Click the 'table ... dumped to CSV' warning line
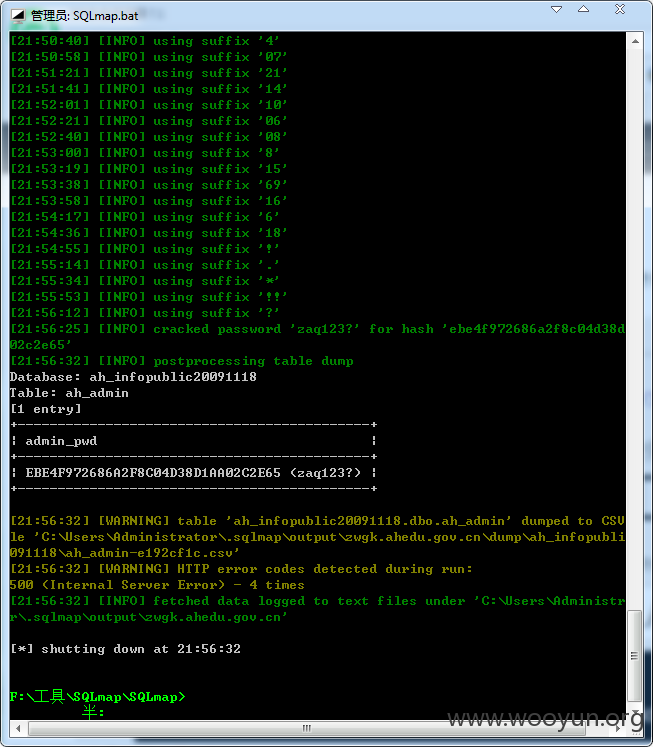The image size is (653, 747). coord(317,521)
